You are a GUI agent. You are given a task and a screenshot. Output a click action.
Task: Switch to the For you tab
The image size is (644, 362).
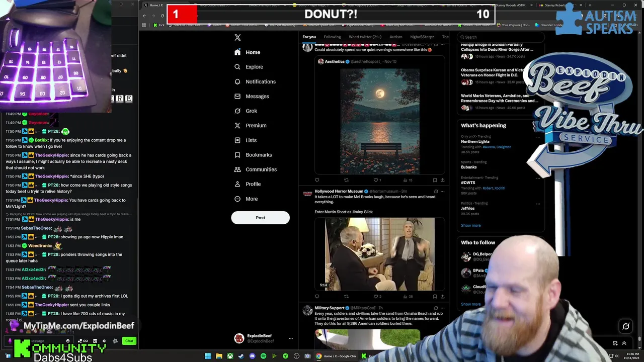pyautogui.click(x=309, y=37)
